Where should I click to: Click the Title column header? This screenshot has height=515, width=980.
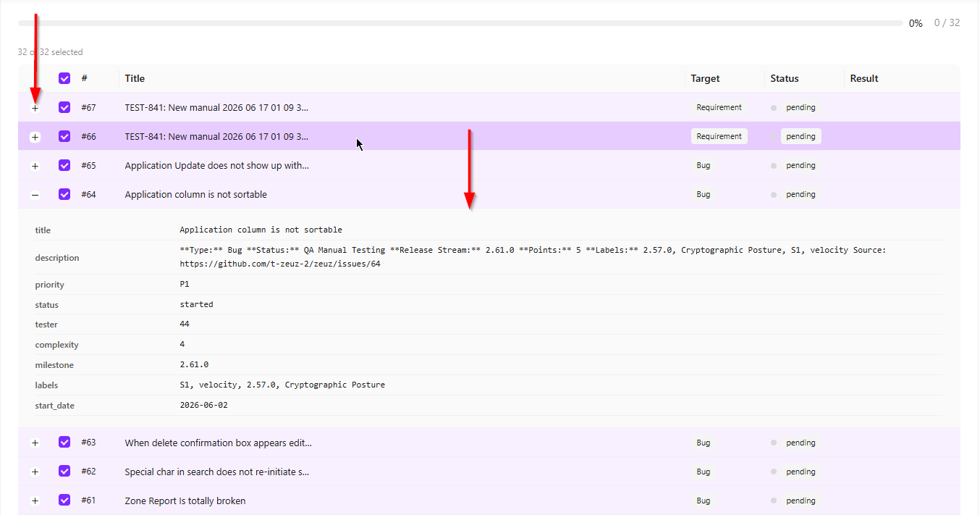(x=135, y=78)
